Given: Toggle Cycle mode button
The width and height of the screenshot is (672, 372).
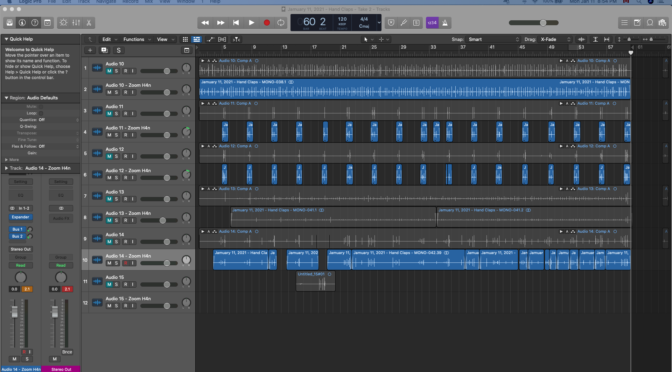Looking at the screenshot, I should 281,23.
